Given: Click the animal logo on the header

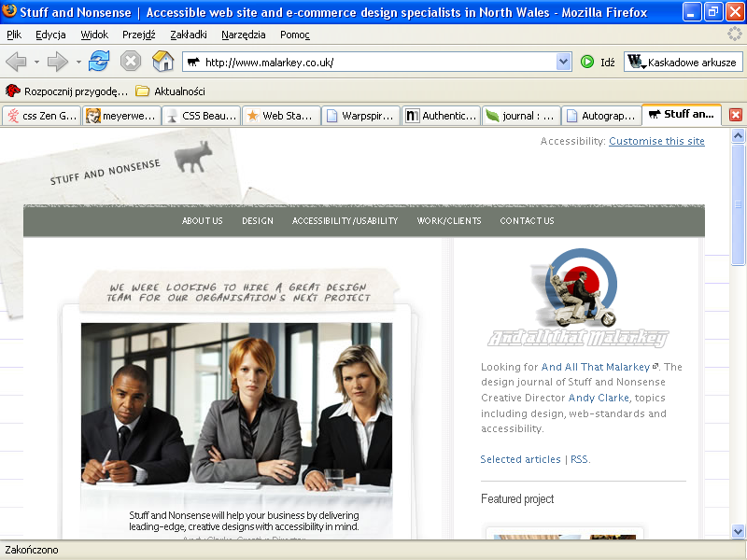Looking at the screenshot, I should (192, 156).
